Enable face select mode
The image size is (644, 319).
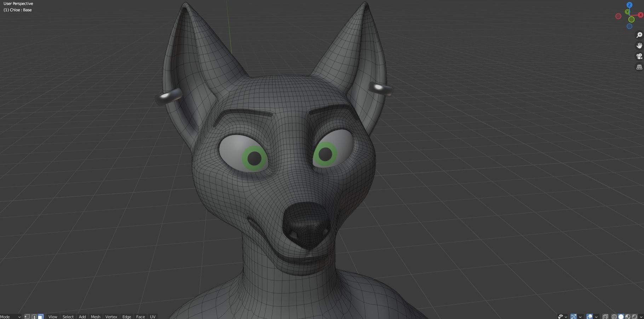pos(41,317)
